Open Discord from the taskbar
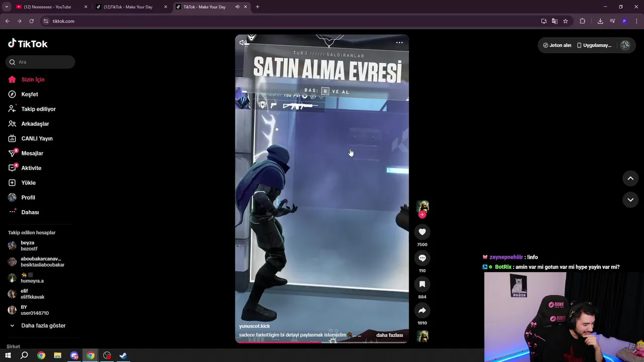The image size is (644, 362). coord(74,355)
